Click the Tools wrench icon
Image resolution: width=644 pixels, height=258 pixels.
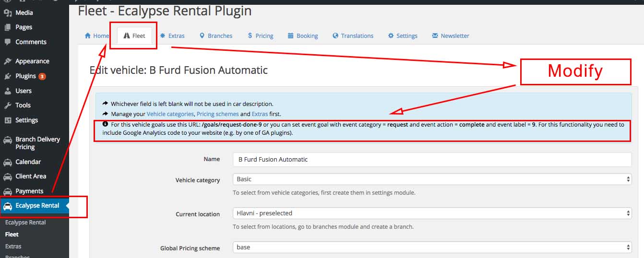[x=8, y=105]
